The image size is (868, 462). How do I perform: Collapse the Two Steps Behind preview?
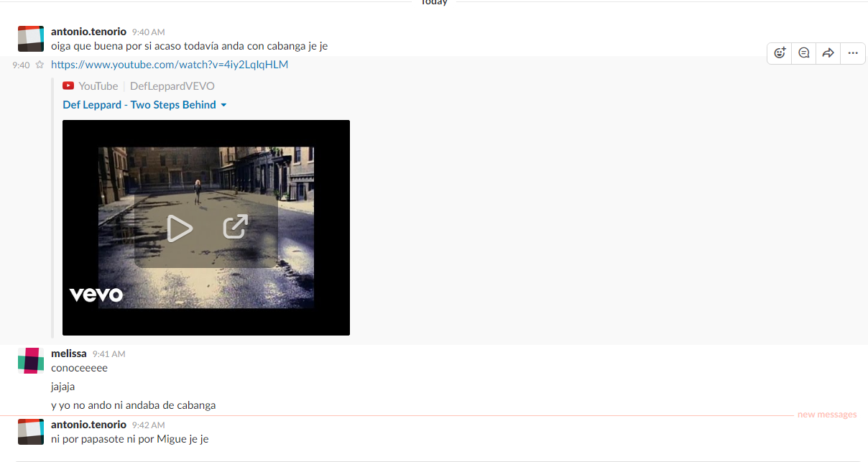(223, 105)
